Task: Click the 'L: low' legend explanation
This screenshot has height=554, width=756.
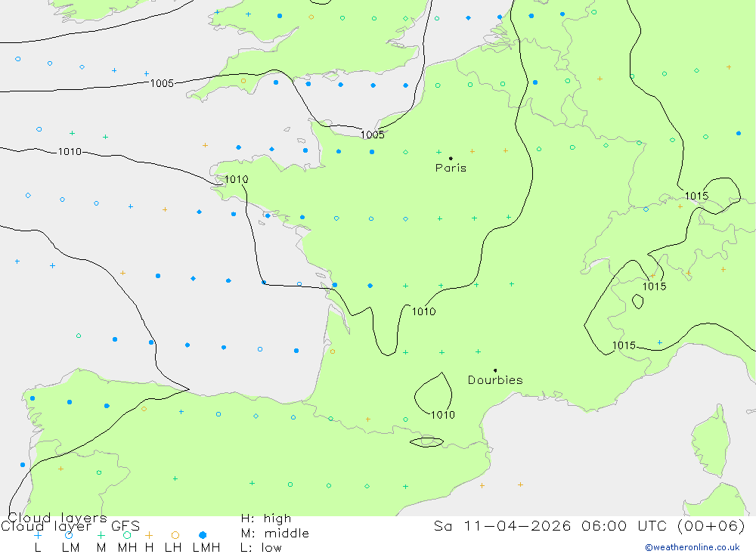Action: (x=261, y=548)
